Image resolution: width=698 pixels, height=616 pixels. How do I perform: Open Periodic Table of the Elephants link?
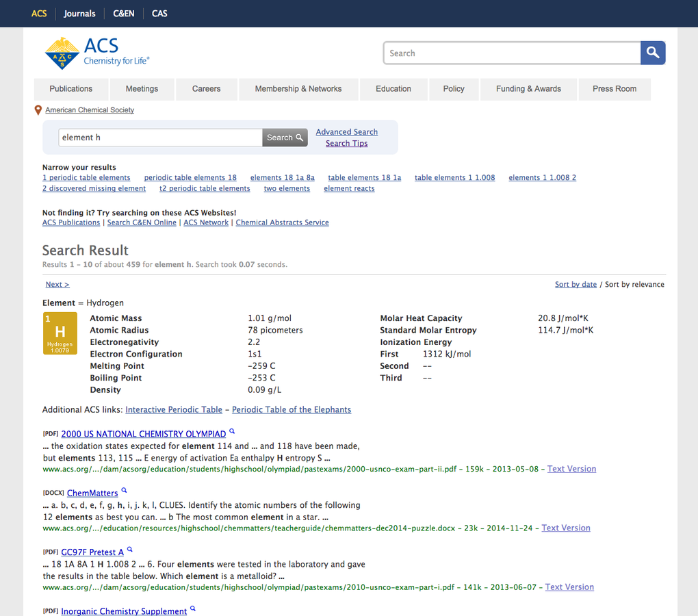[x=292, y=409]
